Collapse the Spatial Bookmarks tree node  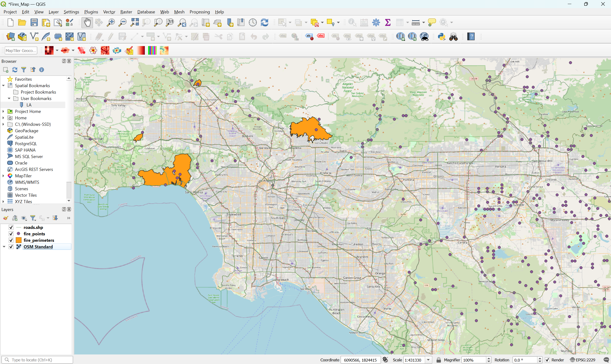[x=3, y=86]
